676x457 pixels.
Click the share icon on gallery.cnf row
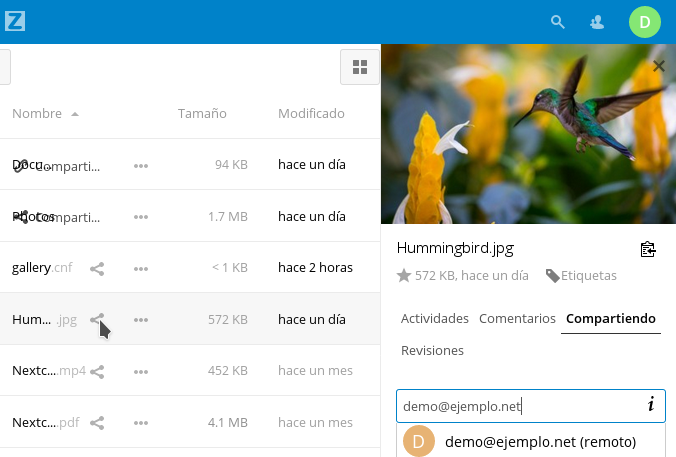tap(97, 269)
